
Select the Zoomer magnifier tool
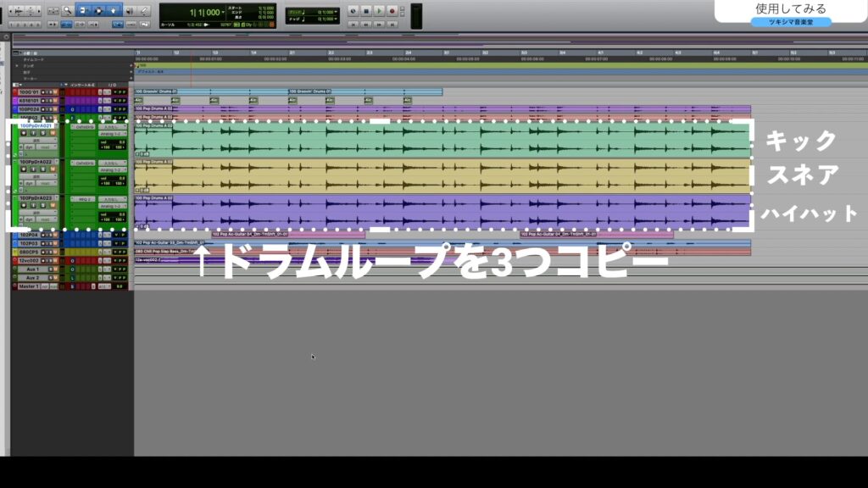(x=68, y=10)
